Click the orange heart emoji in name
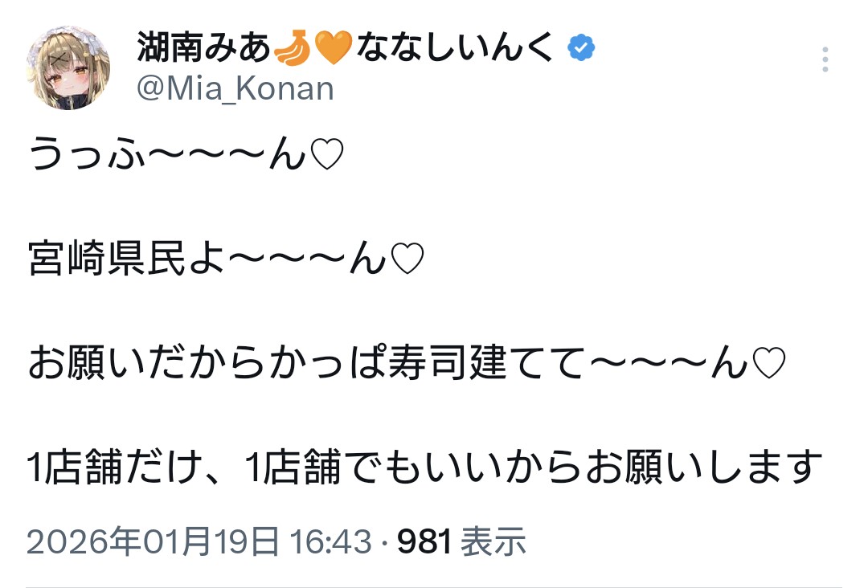868x588 pixels. (333, 51)
